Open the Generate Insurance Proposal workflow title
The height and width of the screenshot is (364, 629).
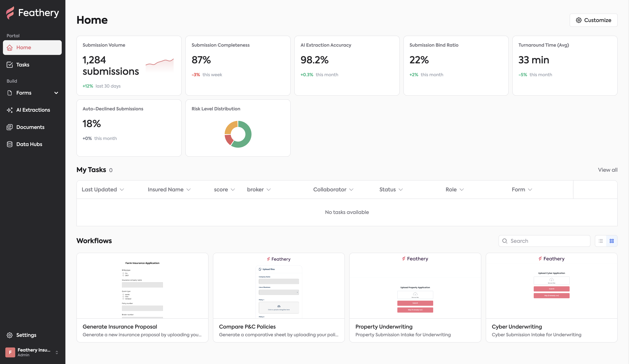120,327
